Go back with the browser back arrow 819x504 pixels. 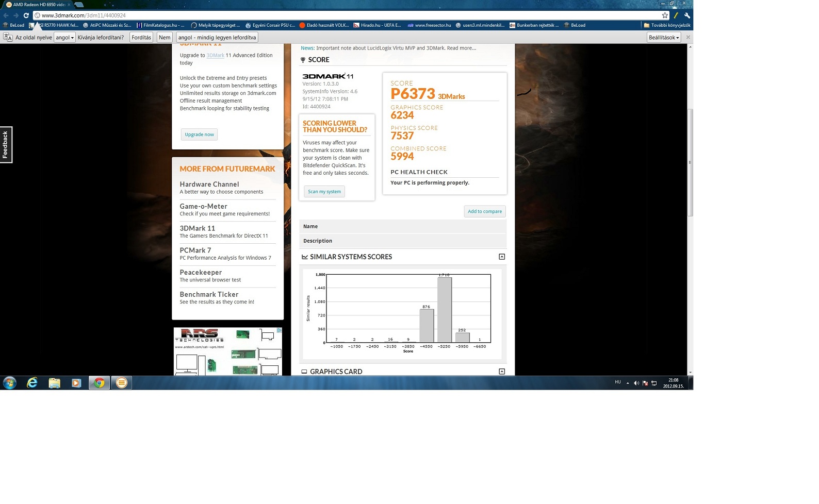[6, 15]
